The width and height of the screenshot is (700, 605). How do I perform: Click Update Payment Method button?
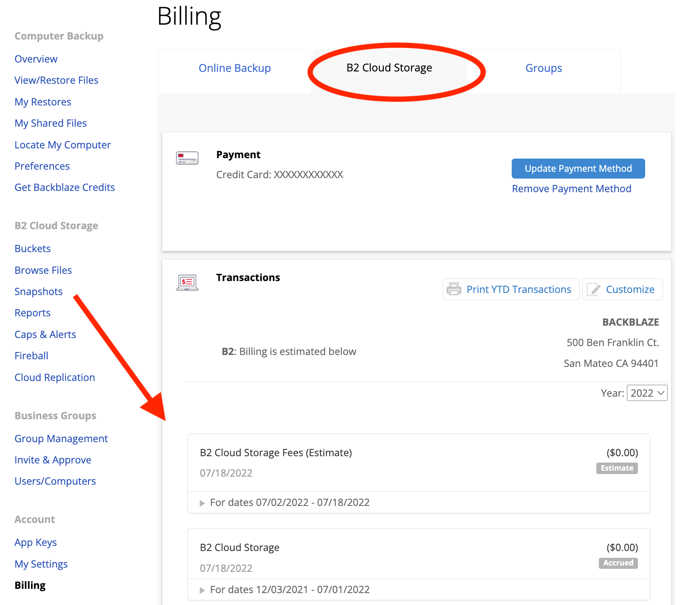(578, 168)
